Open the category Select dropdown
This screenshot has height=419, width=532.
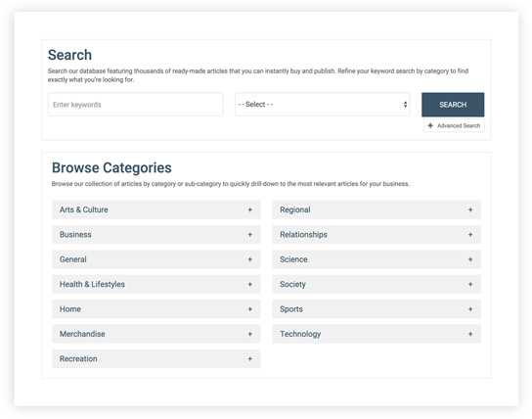pos(323,104)
